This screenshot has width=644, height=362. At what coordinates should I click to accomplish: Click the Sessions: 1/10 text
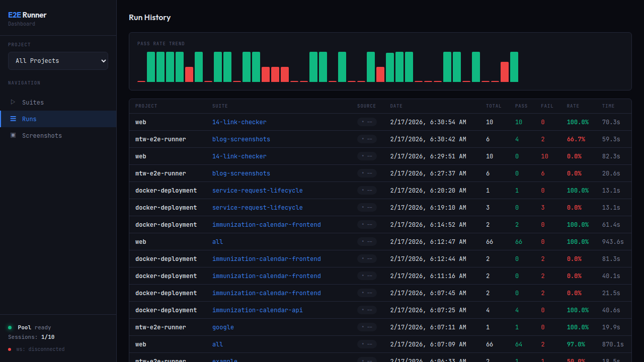[31, 337]
